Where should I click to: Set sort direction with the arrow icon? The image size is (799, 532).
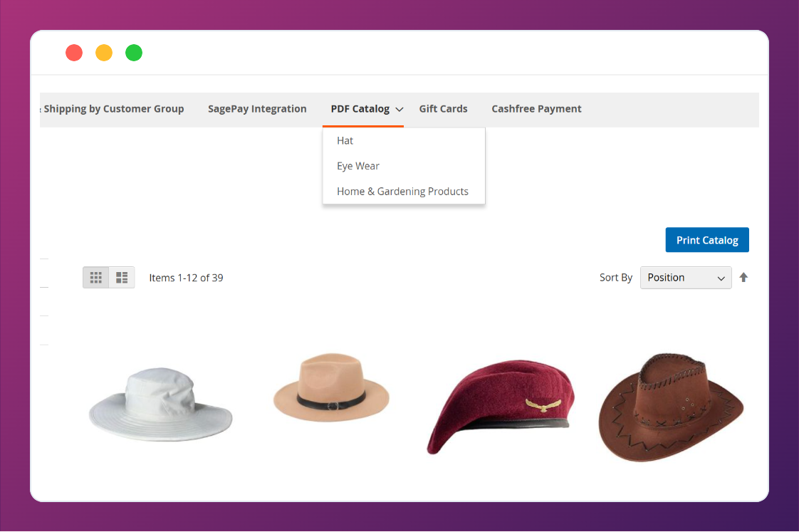[743, 278]
